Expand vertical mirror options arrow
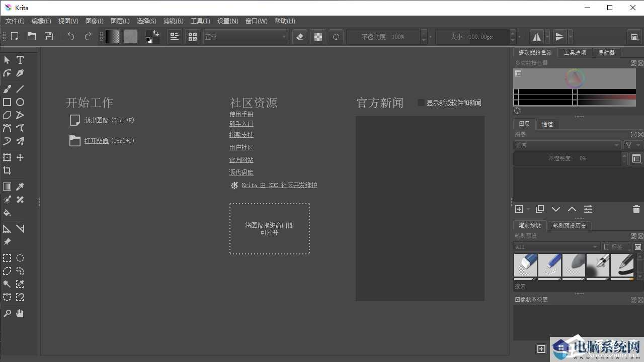This screenshot has height=362, width=644. [570, 37]
